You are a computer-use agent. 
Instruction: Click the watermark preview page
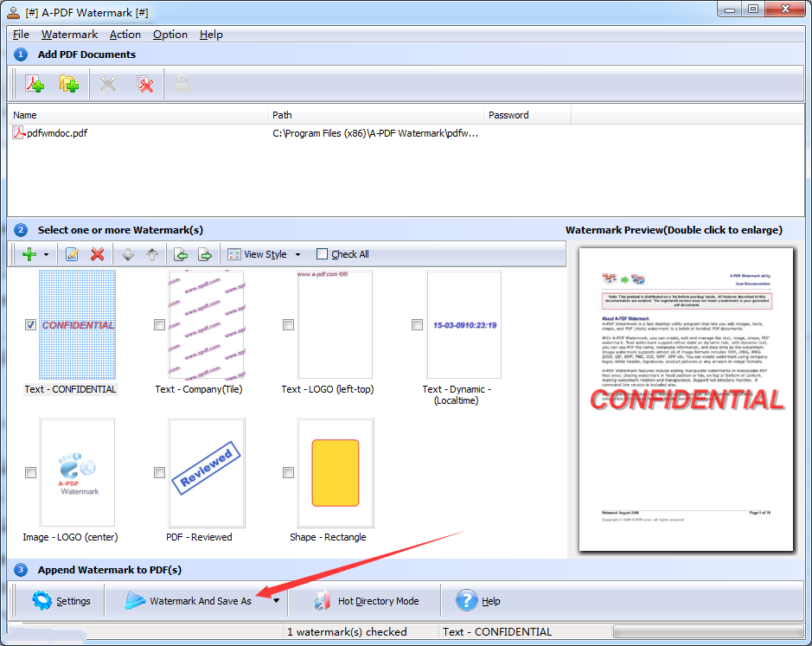click(686, 400)
